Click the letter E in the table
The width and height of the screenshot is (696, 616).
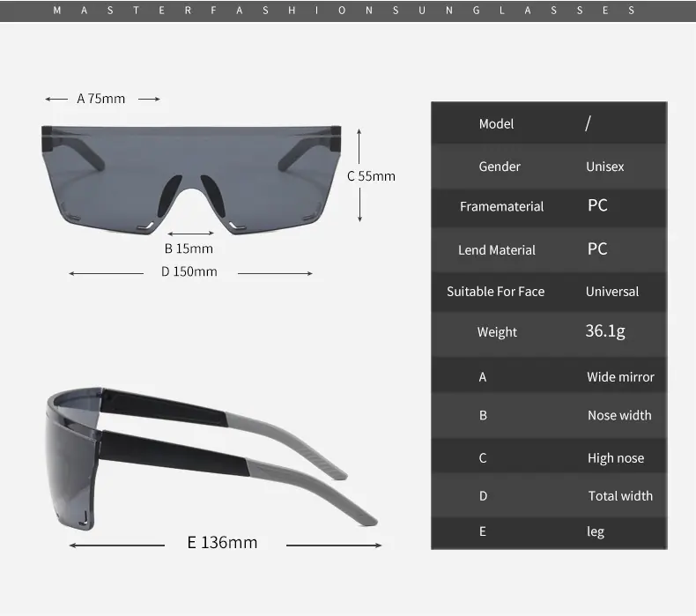(x=483, y=531)
